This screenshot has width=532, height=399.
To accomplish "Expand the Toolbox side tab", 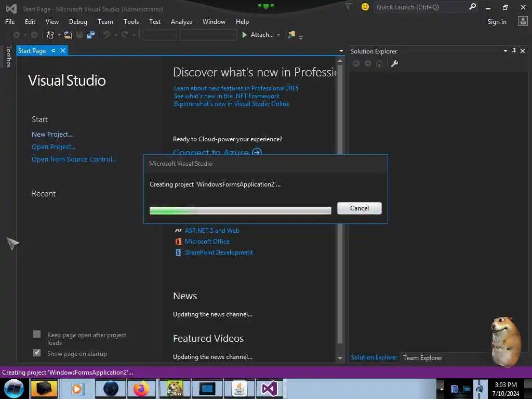I will [8, 56].
